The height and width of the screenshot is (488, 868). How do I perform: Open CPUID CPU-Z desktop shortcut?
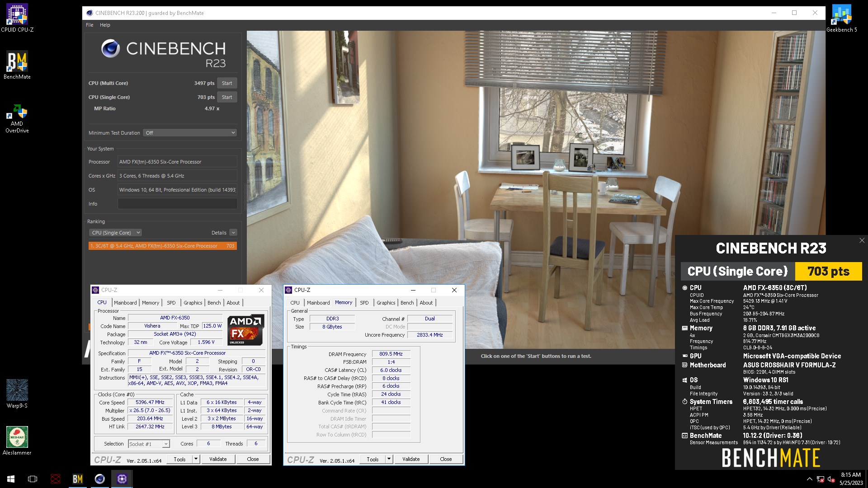pyautogui.click(x=17, y=18)
